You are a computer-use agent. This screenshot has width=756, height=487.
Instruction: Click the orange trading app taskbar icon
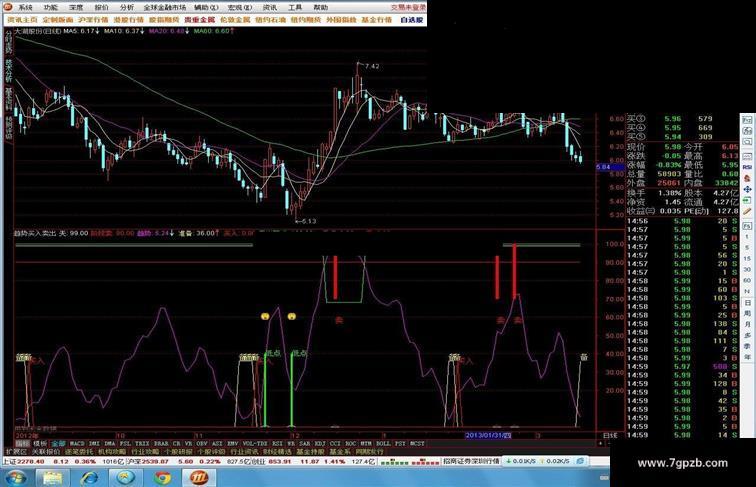[x=199, y=477]
